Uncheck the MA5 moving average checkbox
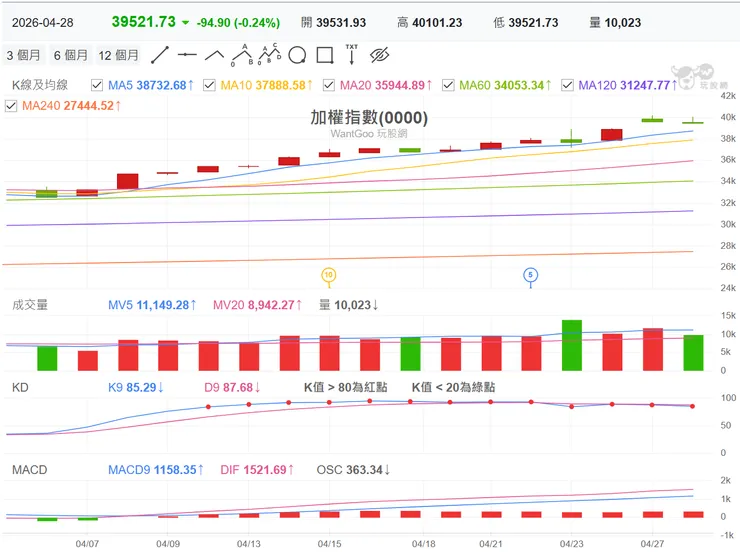The height and width of the screenshot is (552, 740). 97,85
